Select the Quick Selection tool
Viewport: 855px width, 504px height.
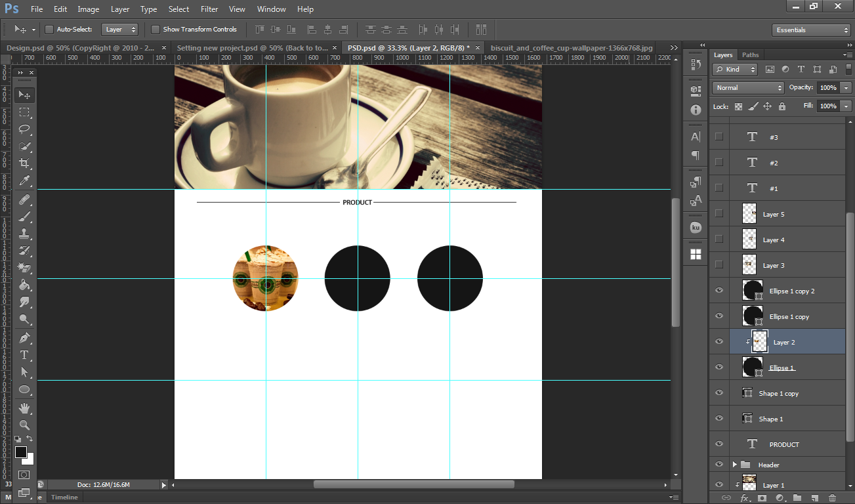(x=24, y=146)
